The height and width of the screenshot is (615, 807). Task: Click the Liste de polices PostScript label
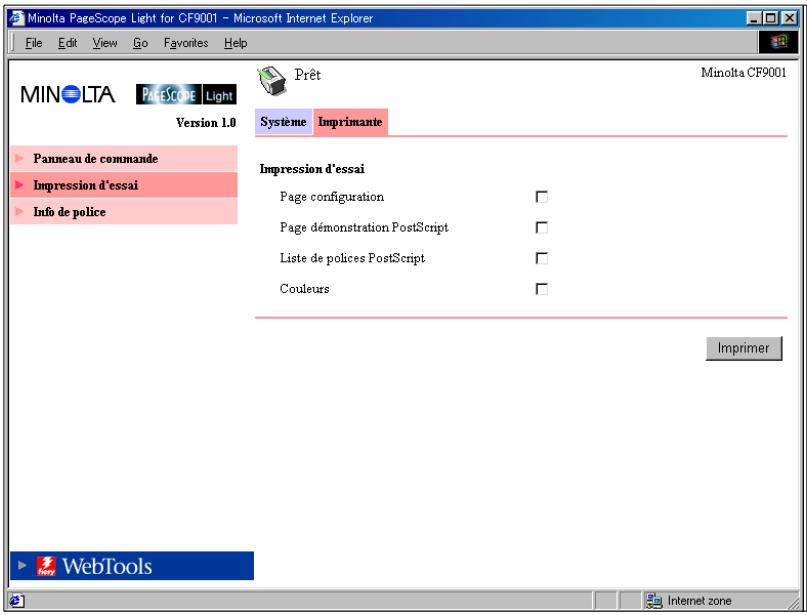tap(353, 258)
